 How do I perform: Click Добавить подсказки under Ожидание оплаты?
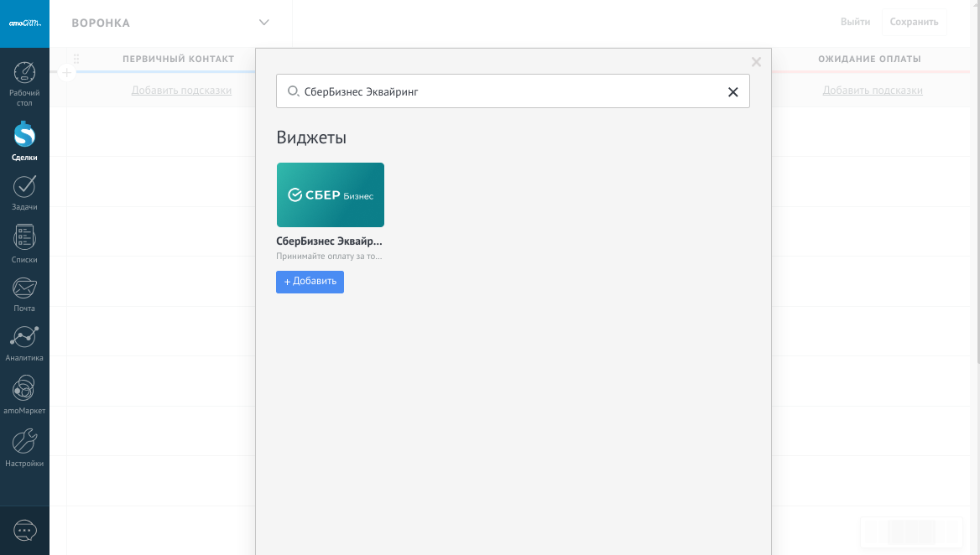point(872,91)
